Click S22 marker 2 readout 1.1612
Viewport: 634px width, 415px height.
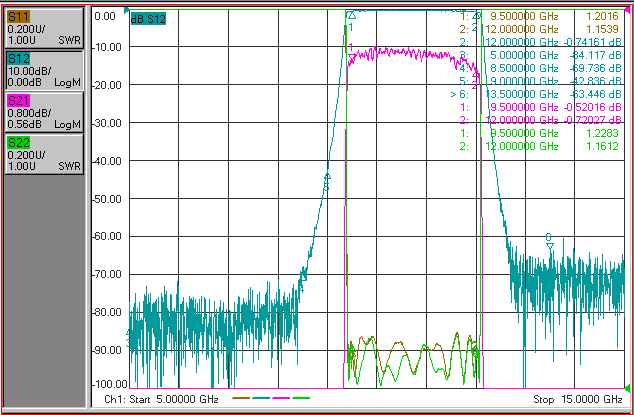(604, 146)
